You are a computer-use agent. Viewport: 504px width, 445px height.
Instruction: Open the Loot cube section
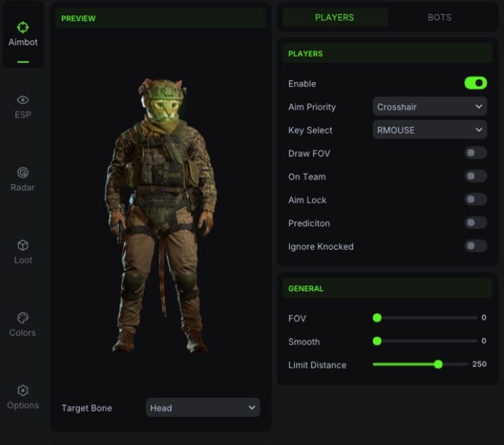(x=23, y=252)
